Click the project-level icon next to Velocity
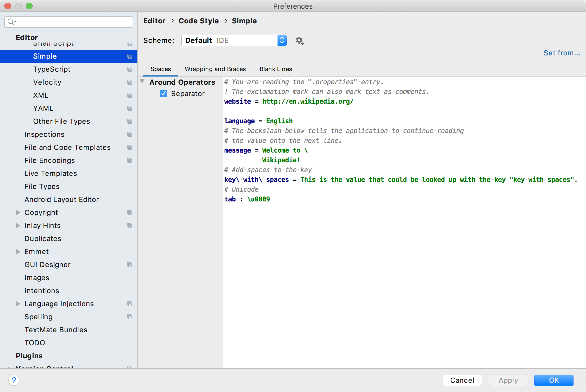This screenshot has width=586, height=392. click(130, 82)
